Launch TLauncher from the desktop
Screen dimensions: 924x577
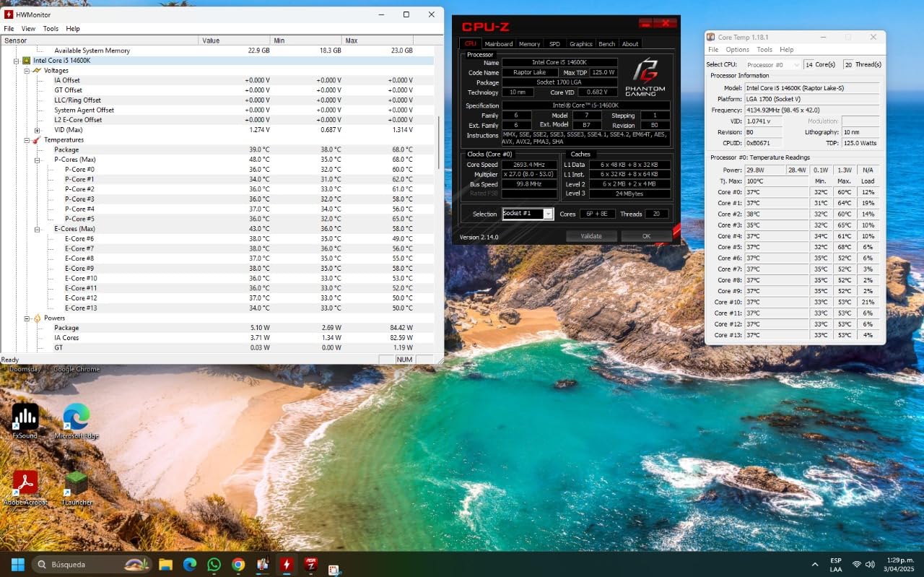coord(75,482)
